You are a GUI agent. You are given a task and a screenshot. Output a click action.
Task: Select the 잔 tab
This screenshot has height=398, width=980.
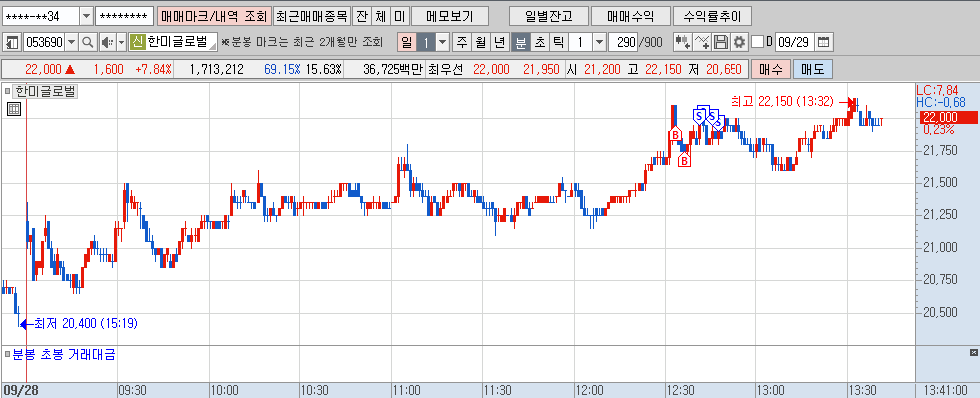point(362,16)
